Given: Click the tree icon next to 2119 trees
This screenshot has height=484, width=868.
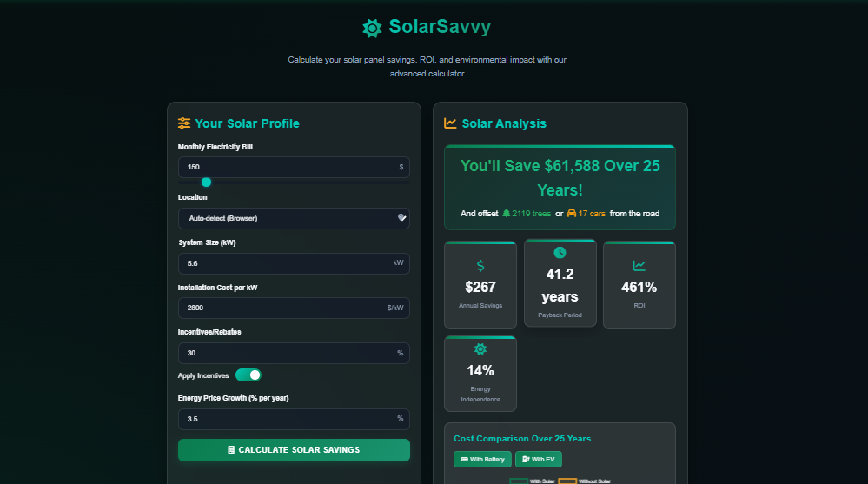Looking at the screenshot, I should coord(506,213).
